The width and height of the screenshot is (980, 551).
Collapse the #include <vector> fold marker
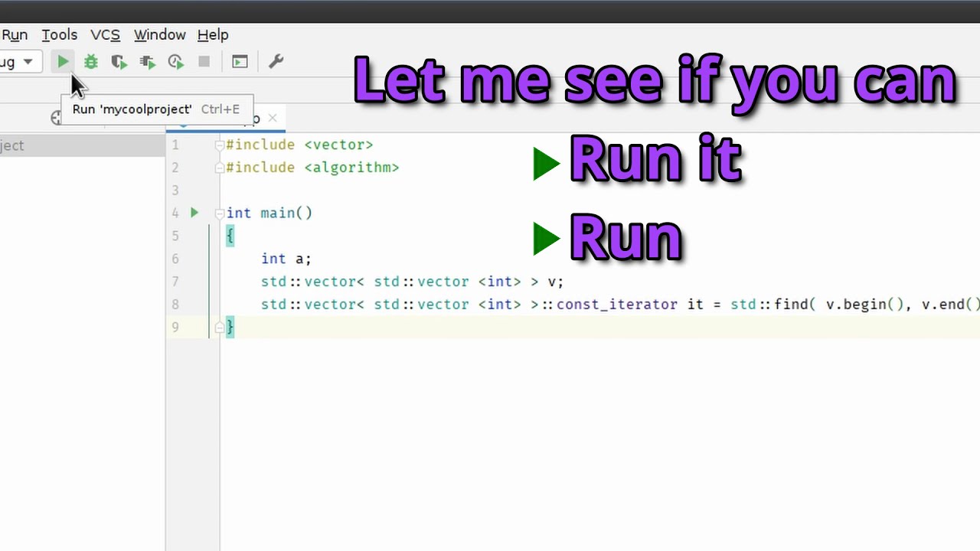[x=220, y=145]
